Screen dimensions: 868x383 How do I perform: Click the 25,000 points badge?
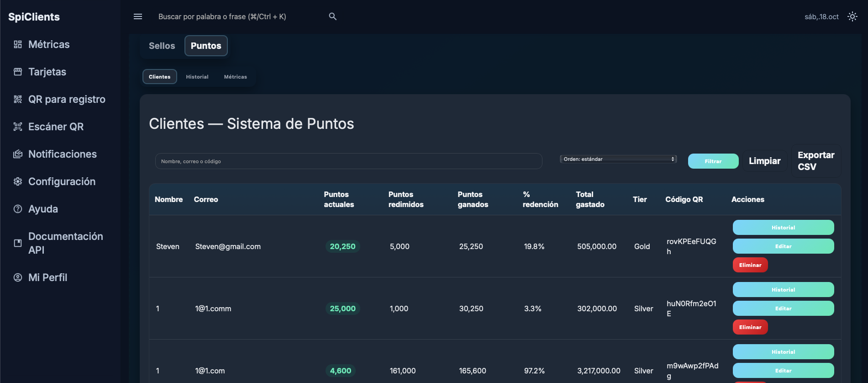tap(342, 309)
